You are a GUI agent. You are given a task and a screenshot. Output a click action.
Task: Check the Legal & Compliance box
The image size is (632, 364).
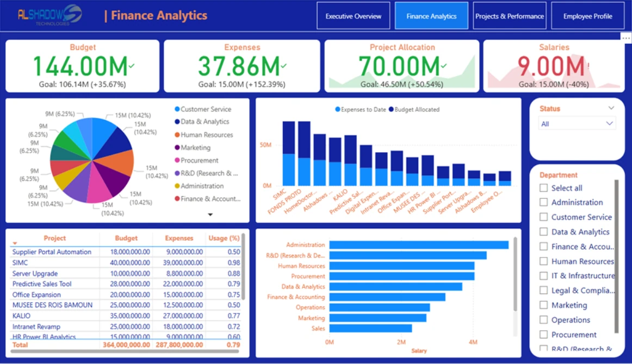[x=544, y=290]
